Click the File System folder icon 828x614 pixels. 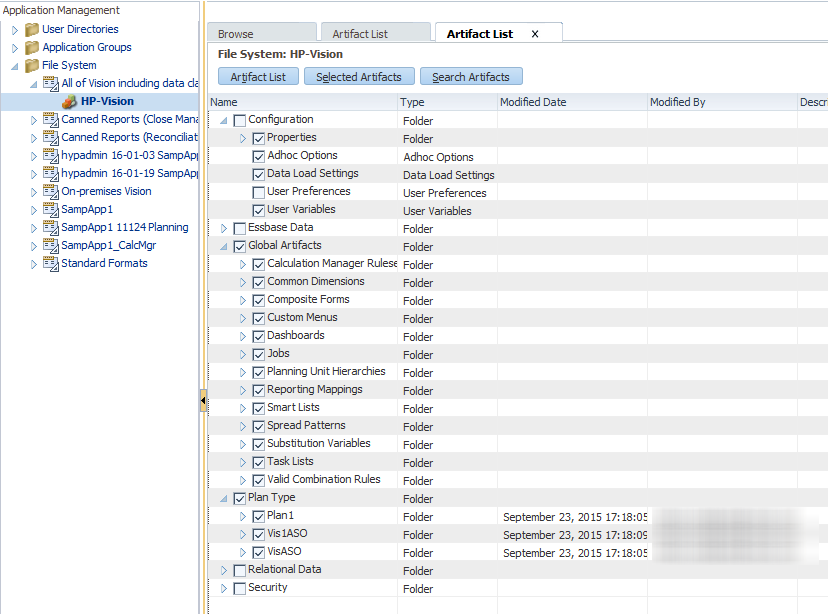[x=32, y=65]
